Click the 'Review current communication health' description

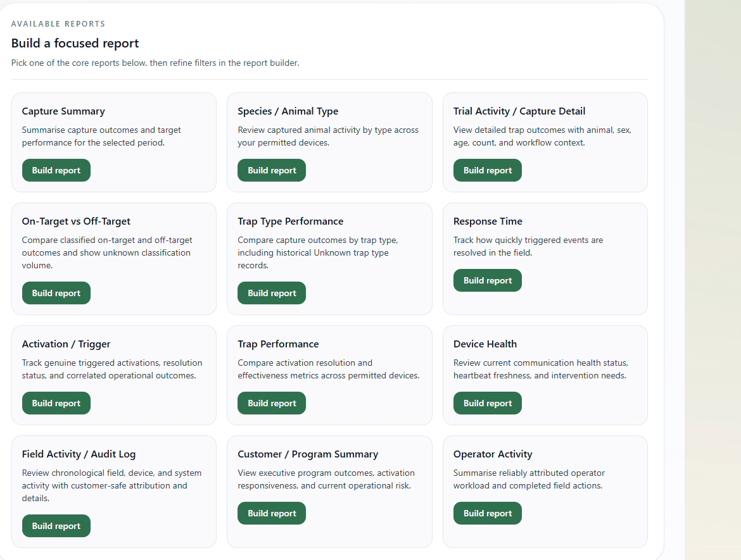(541, 370)
